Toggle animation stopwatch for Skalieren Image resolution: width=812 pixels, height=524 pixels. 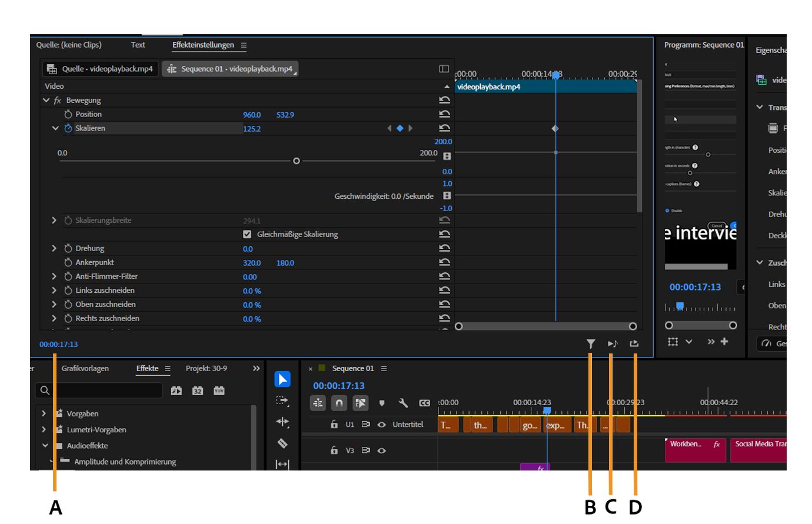(68, 128)
